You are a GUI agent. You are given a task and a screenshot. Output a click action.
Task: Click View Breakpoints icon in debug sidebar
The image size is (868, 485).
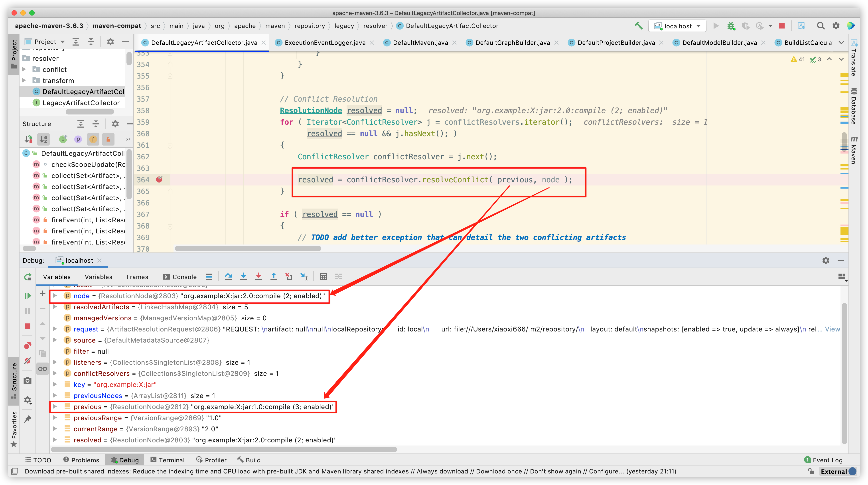point(28,345)
